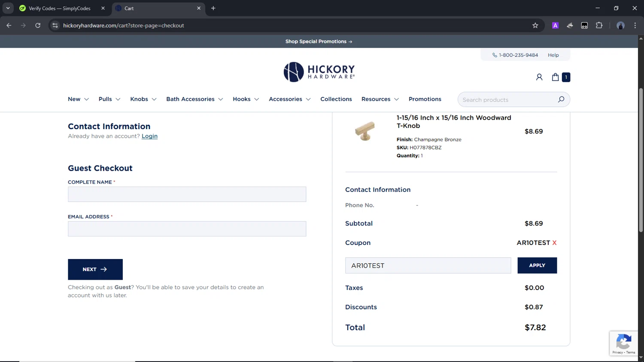
Task: Click Shop Special Promotions banner
Action: (319, 42)
